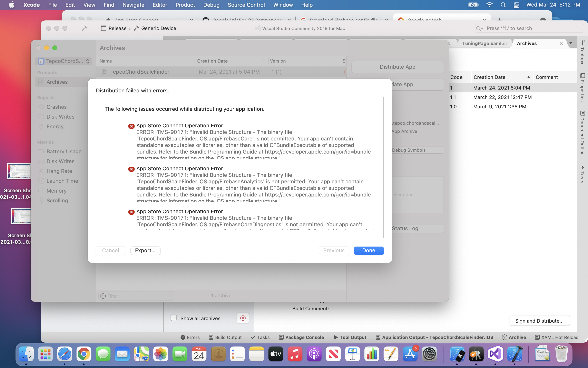Viewport: 588px width, 368px height.
Task: Click the Export... button
Action: [145, 250]
